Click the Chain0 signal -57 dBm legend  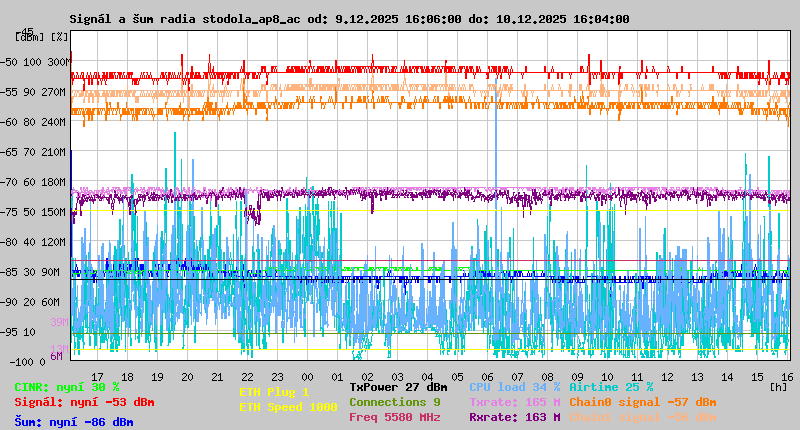[x=643, y=402]
